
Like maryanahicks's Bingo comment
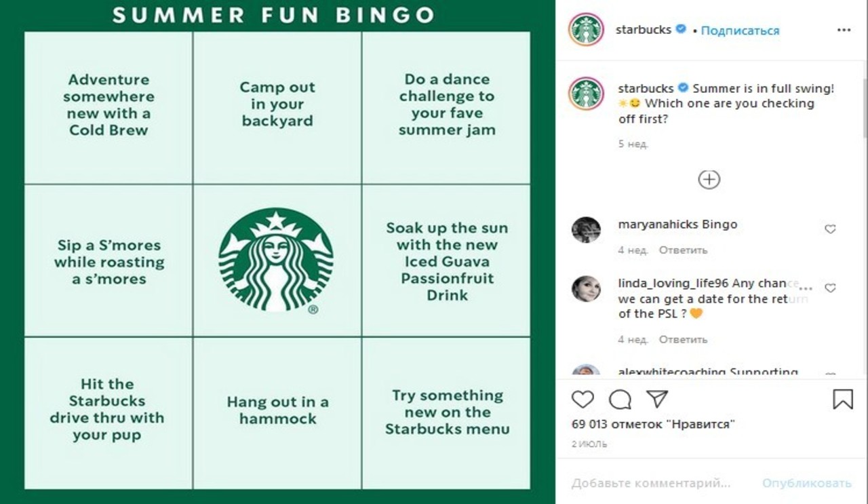click(x=830, y=229)
